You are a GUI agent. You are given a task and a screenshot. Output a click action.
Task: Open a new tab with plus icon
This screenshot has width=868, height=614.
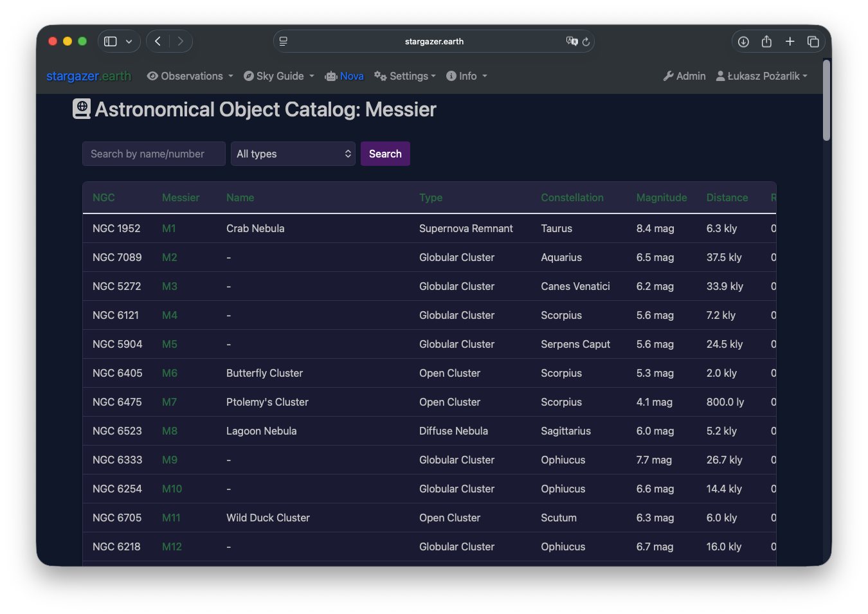tap(790, 42)
